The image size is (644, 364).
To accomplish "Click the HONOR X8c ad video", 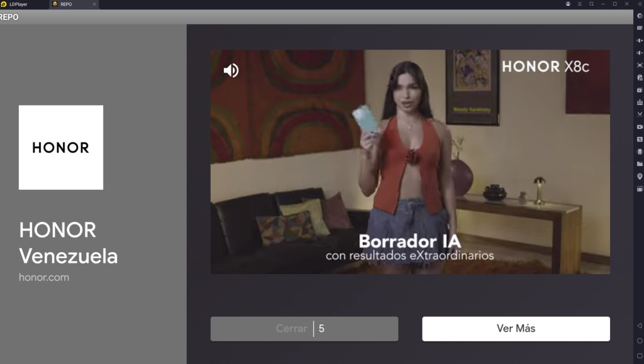I will pos(410,162).
